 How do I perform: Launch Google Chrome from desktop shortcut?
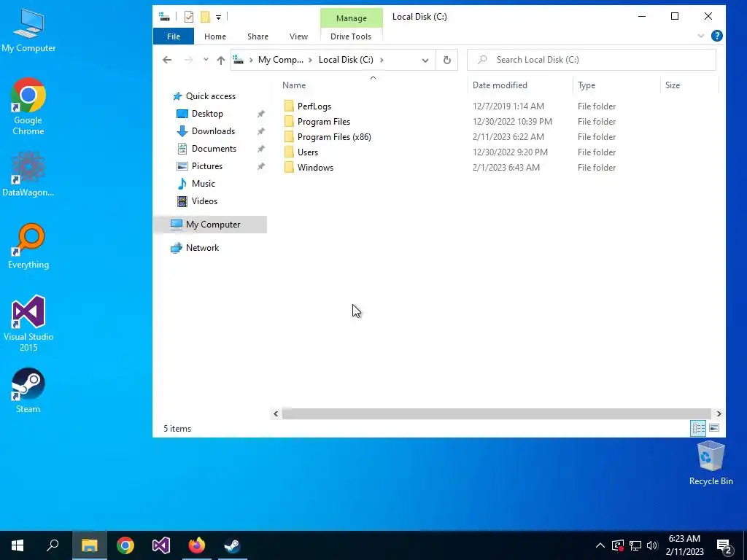tap(28, 106)
